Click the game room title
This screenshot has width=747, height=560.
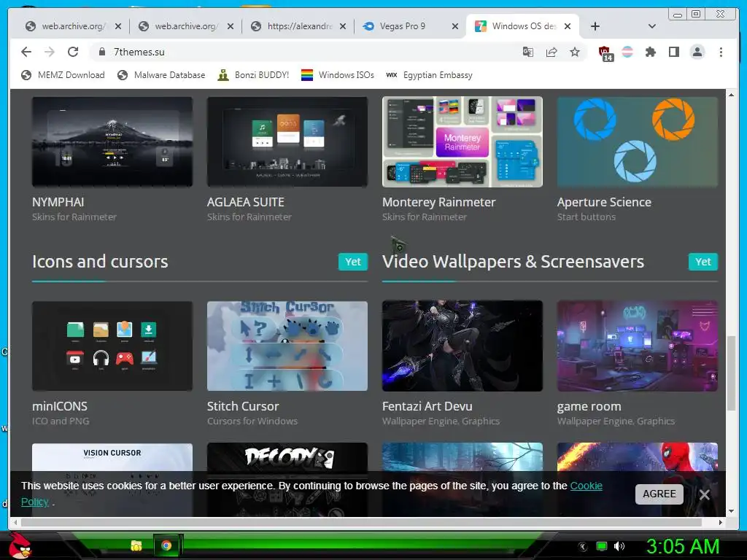tap(589, 407)
